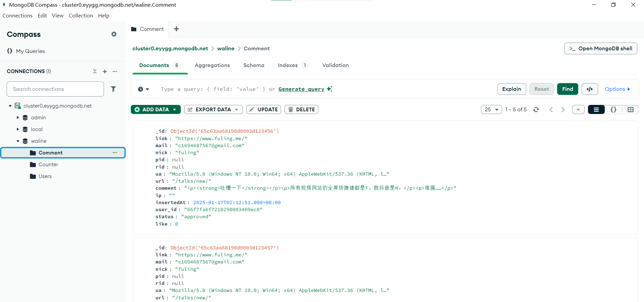Open documents per page 25 dropdown
Screen dimensions: 644x302
(x=491, y=110)
